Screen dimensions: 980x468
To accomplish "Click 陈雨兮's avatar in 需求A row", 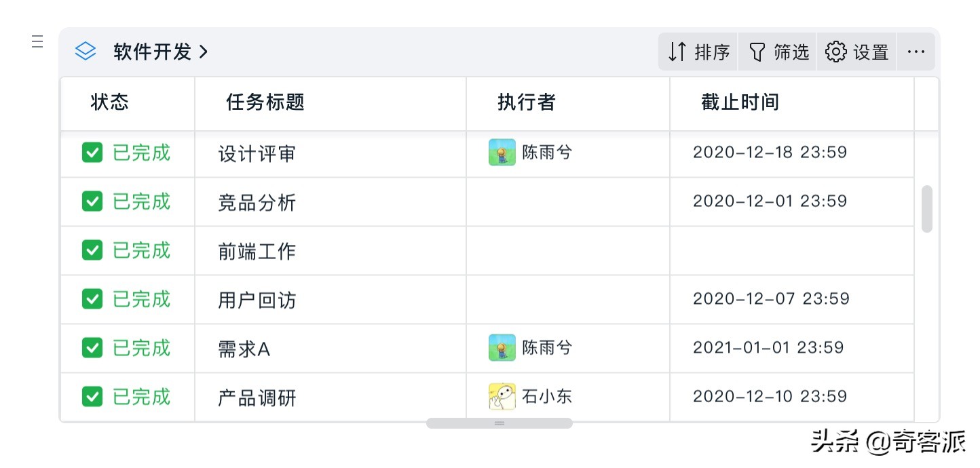I will click(x=502, y=348).
